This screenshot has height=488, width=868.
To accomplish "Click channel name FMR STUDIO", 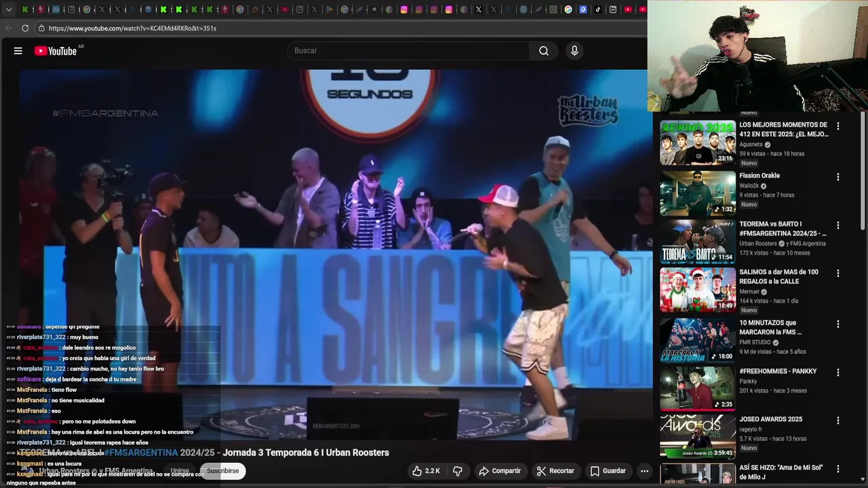I will 755,342.
